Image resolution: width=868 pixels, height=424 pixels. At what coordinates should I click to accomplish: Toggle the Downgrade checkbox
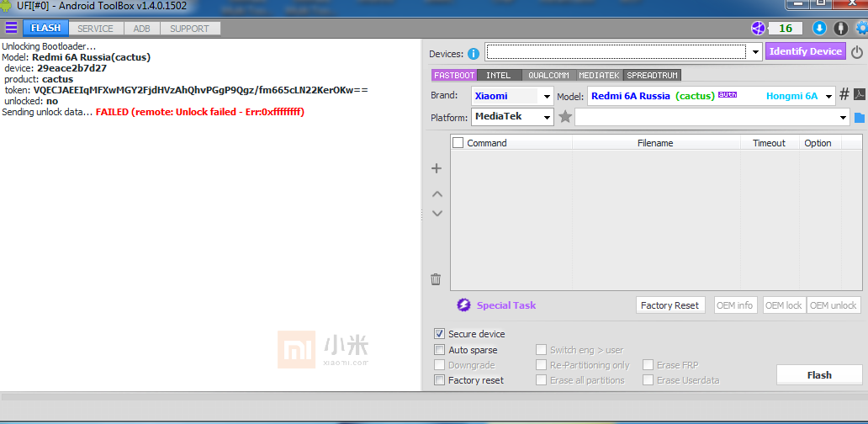440,365
